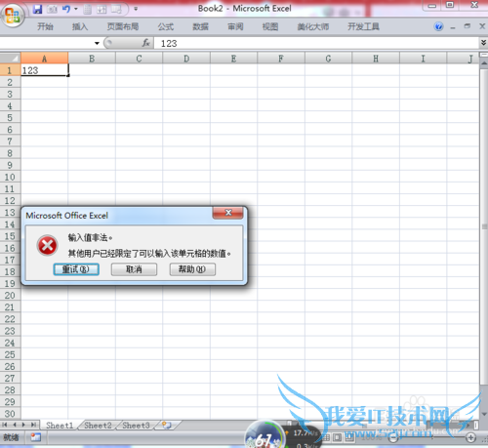488x448 pixels.
Task: Restore the workbook window button
Action: 468,26
